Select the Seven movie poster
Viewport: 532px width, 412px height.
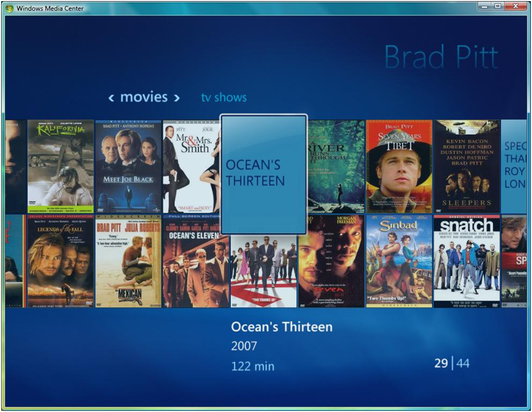coord(331,261)
